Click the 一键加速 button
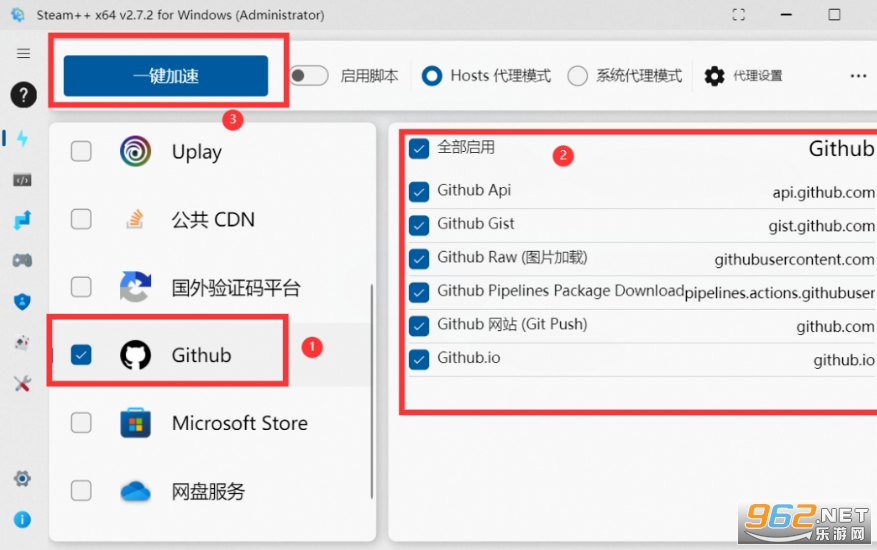This screenshot has width=877, height=550. pos(166,76)
